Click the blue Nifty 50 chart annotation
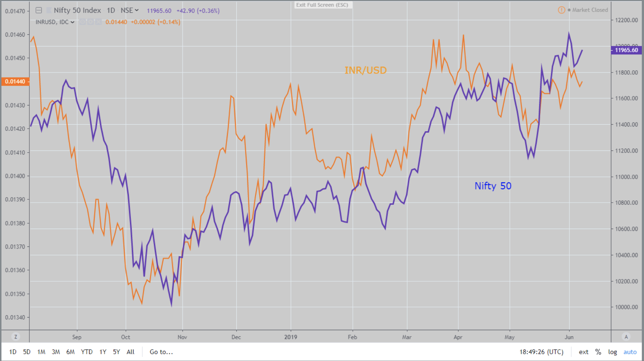The width and height of the screenshot is (644, 361). [493, 186]
